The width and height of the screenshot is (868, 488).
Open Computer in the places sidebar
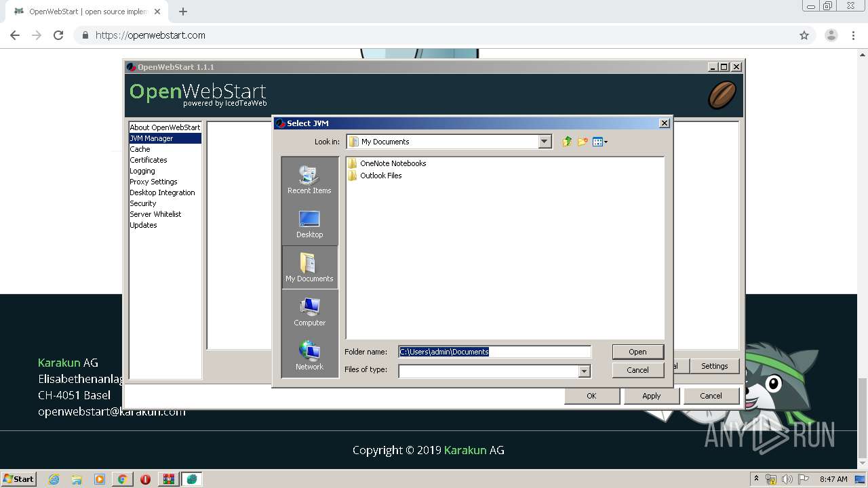pyautogui.click(x=309, y=312)
